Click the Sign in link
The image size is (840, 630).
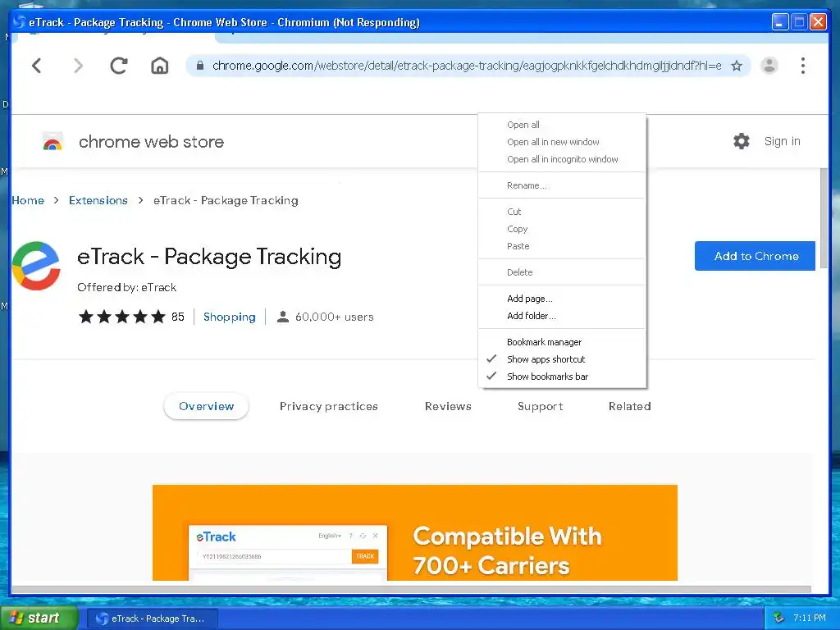782,141
